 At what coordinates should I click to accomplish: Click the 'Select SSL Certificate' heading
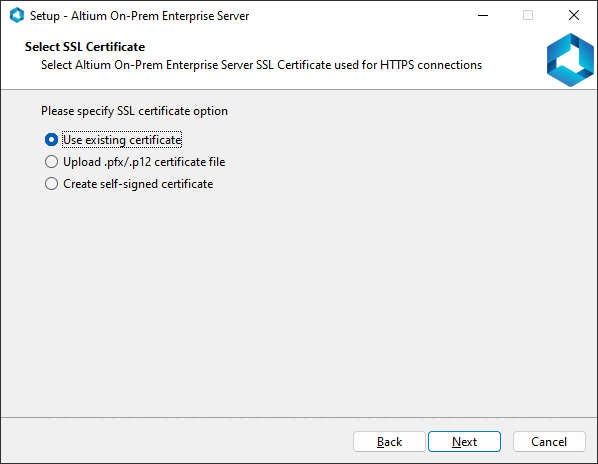tap(85, 47)
